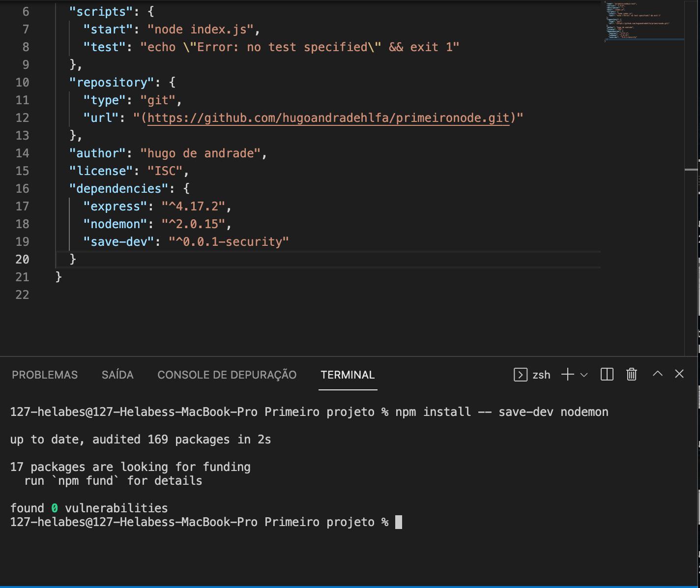This screenshot has height=588, width=700.
Task: Click the "^4.17.2" version value
Action: coord(193,206)
